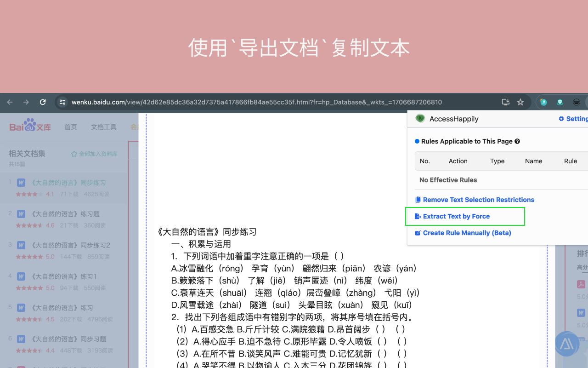
Task: Open the document 《大自然的语言》练习题
Action: 65,214
